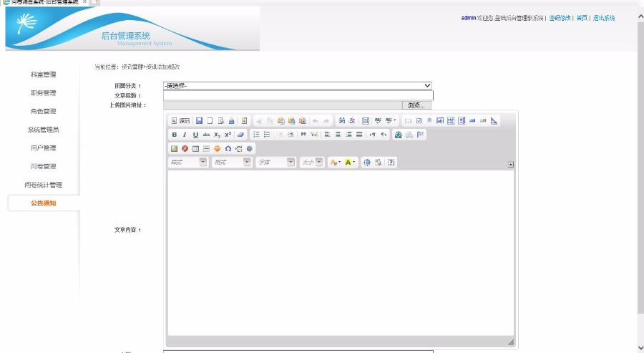Insert a Form using the form icon
The height and width of the screenshot is (353, 644).
(x=408, y=121)
